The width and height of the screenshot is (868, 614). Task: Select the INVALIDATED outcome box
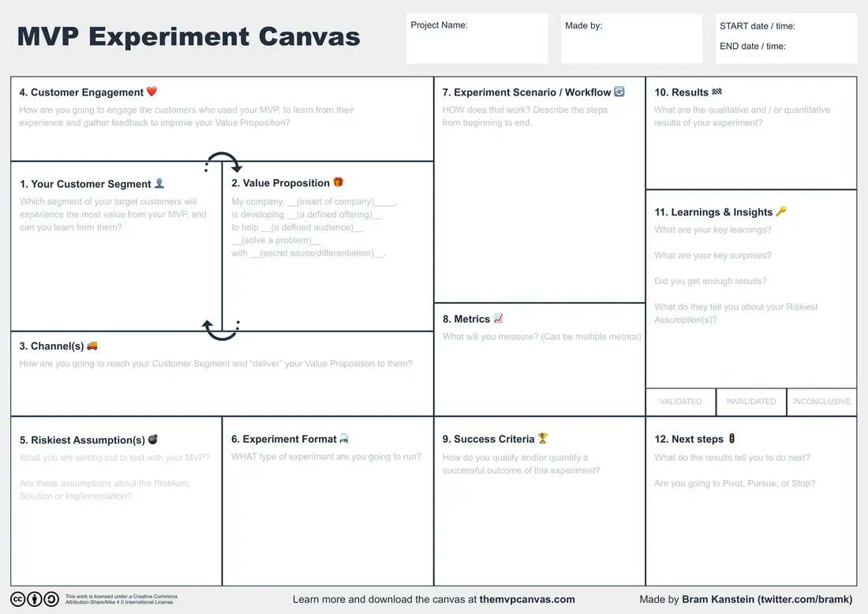[x=751, y=402]
